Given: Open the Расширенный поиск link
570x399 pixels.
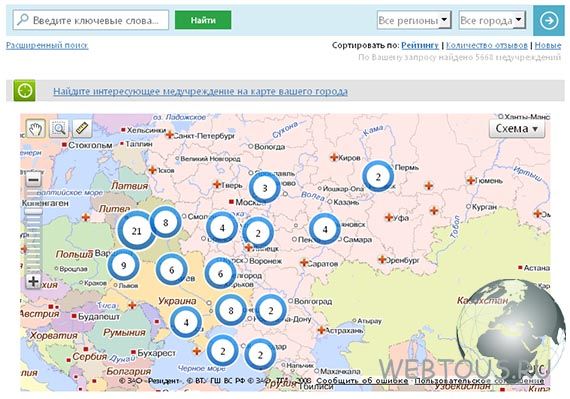Looking at the screenshot, I should pyautogui.click(x=47, y=45).
